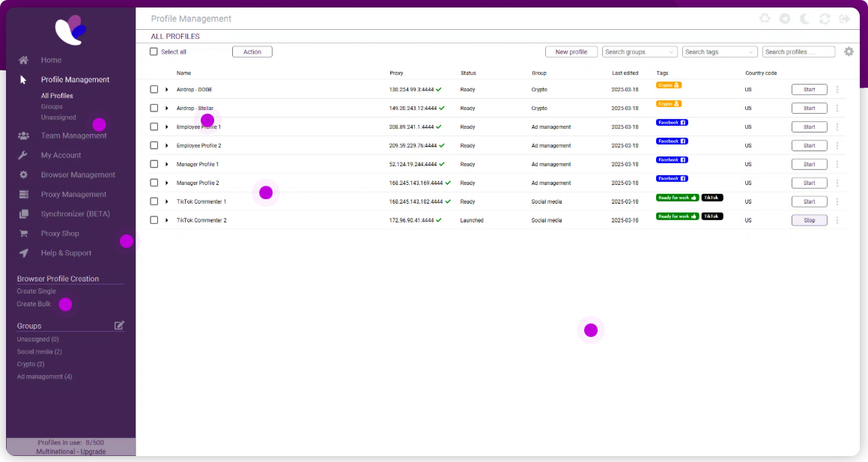Open the Search tags dropdown

click(720, 52)
